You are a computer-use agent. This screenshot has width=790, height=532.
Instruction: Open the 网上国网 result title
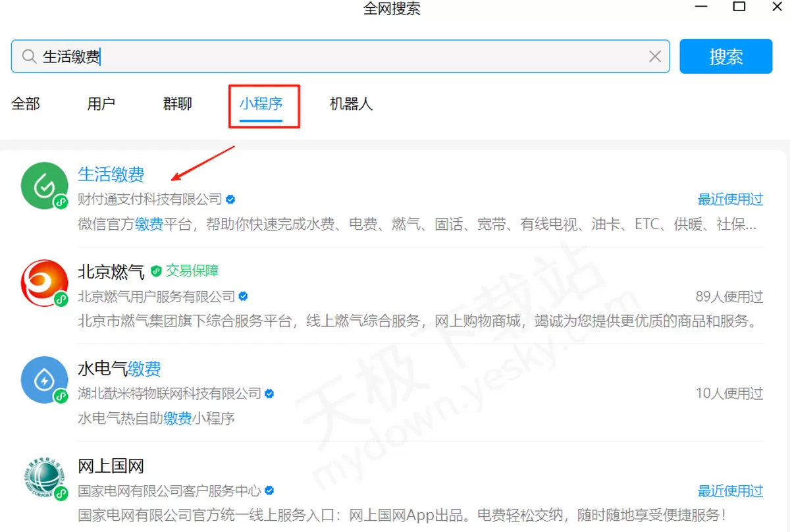[111, 466]
